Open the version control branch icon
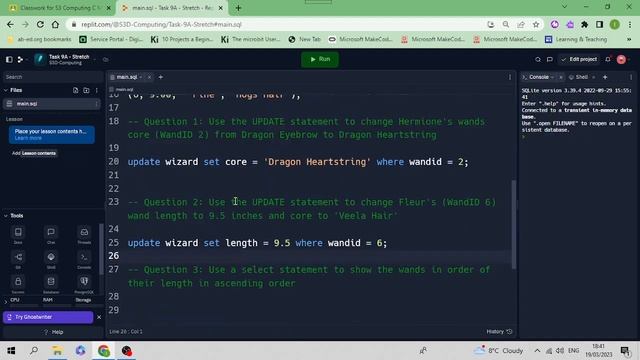 [20, 60]
